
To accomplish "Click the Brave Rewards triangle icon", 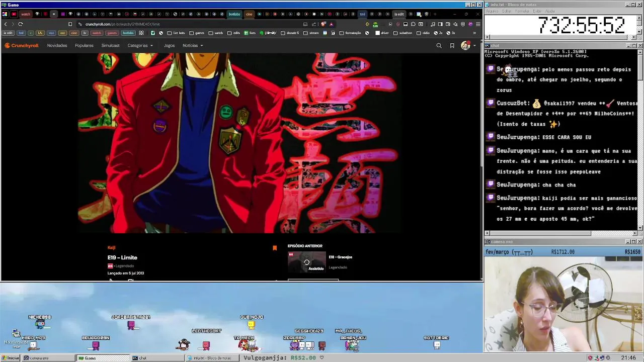I will point(331,24).
